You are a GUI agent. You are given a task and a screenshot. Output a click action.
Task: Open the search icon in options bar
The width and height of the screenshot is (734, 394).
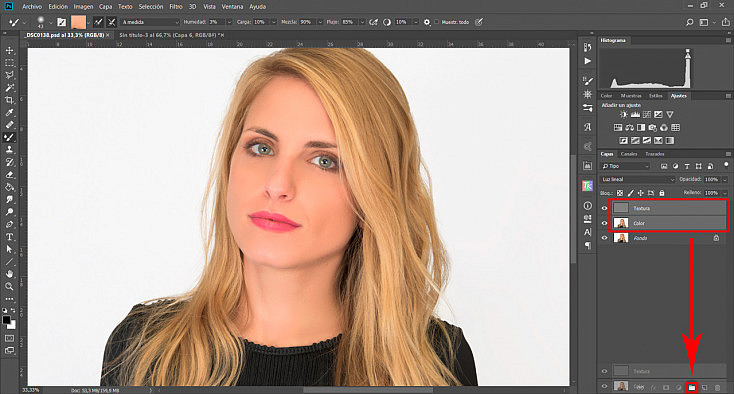coord(690,22)
